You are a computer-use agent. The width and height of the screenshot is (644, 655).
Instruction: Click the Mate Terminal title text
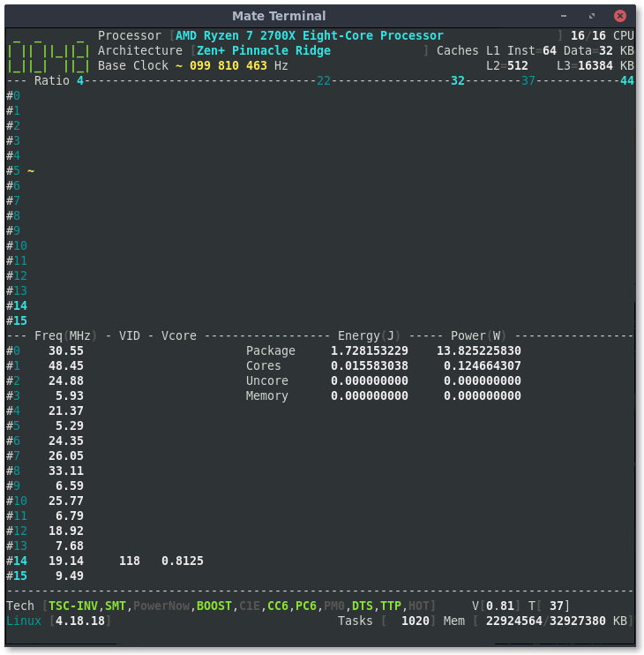(x=279, y=16)
